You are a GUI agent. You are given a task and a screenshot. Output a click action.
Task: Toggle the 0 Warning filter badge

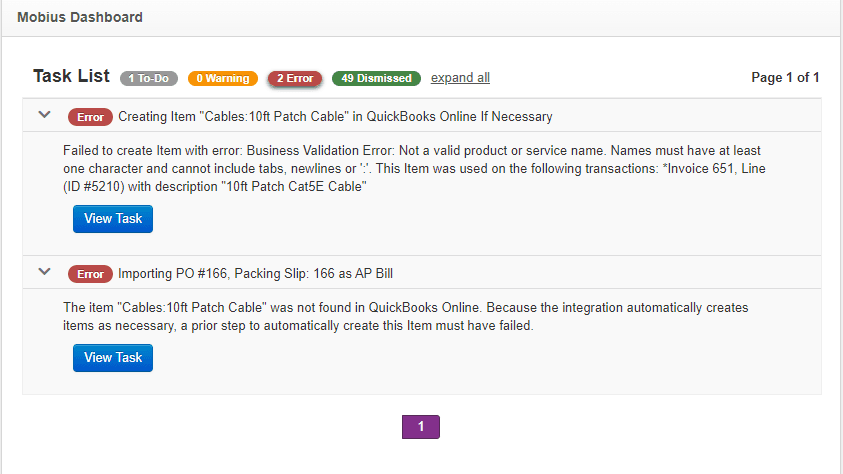tap(221, 78)
